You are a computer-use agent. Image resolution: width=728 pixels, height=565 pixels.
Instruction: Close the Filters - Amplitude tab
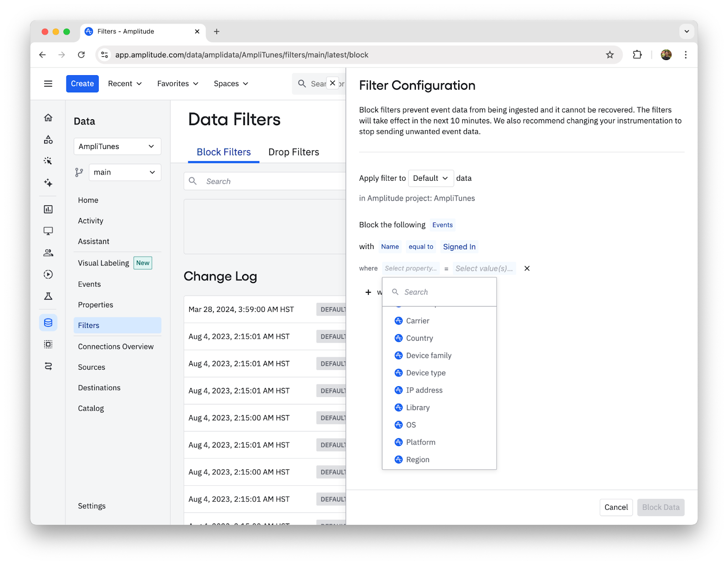(x=197, y=31)
